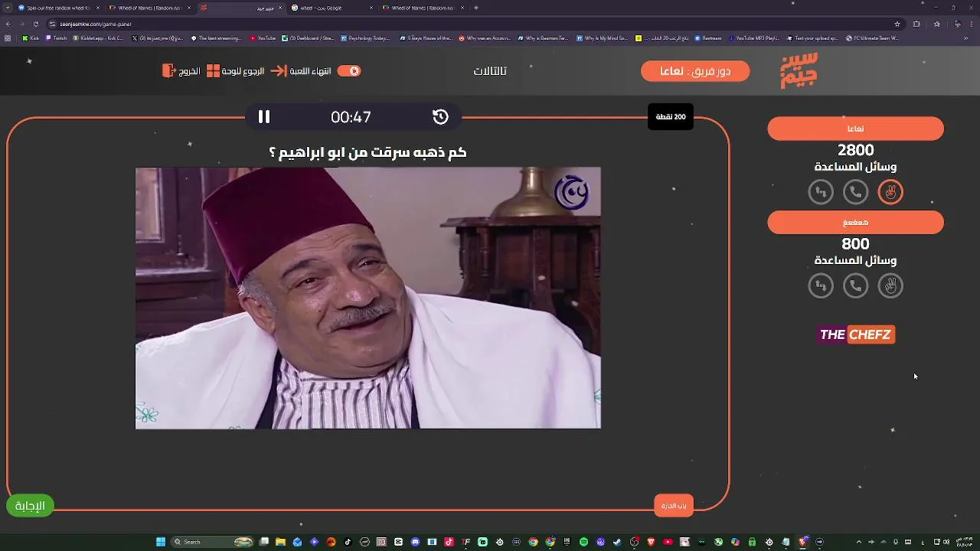Click the timer reading 00:47
The image size is (980, 551).
[351, 117]
